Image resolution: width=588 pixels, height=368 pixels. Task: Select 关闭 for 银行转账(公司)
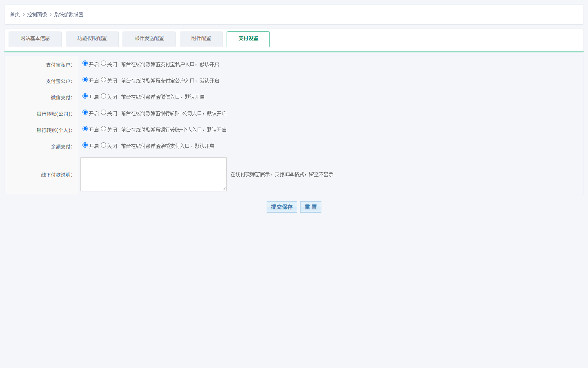(103, 112)
